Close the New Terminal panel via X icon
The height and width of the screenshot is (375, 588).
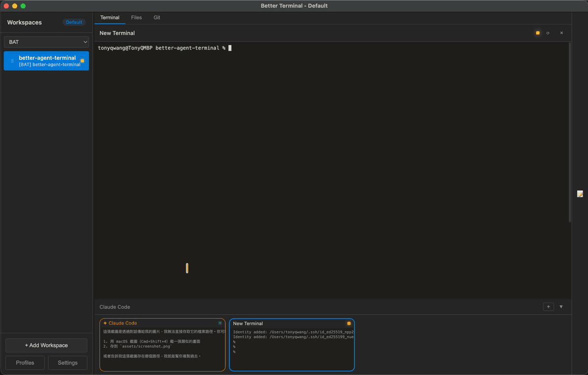click(562, 33)
